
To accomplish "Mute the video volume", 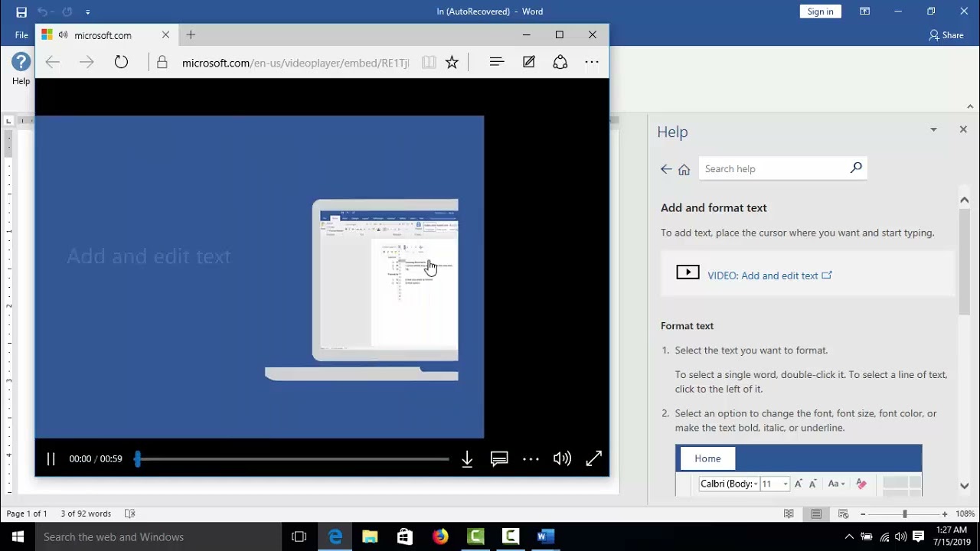I will (562, 459).
